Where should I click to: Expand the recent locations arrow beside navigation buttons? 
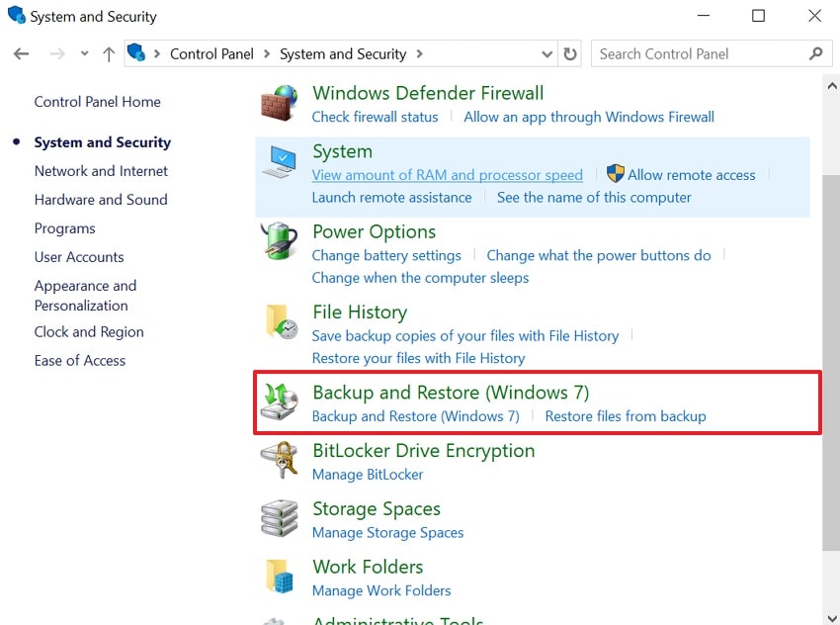pyautogui.click(x=84, y=54)
